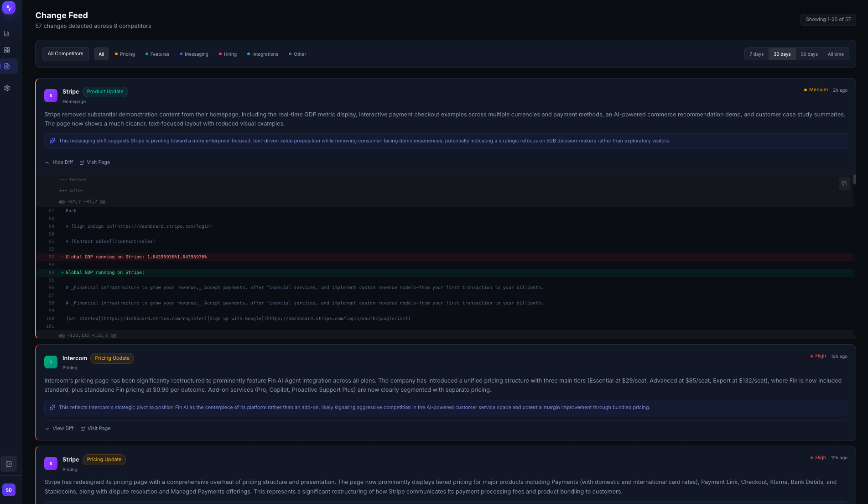
Task: Click the Stripe homepage card avatar
Action: coord(51,96)
